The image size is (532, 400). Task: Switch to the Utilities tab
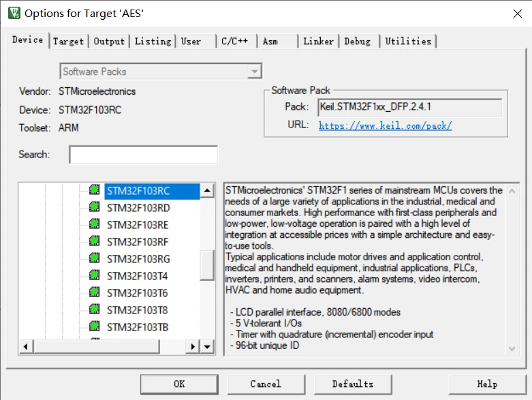pyautogui.click(x=408, y=42)
